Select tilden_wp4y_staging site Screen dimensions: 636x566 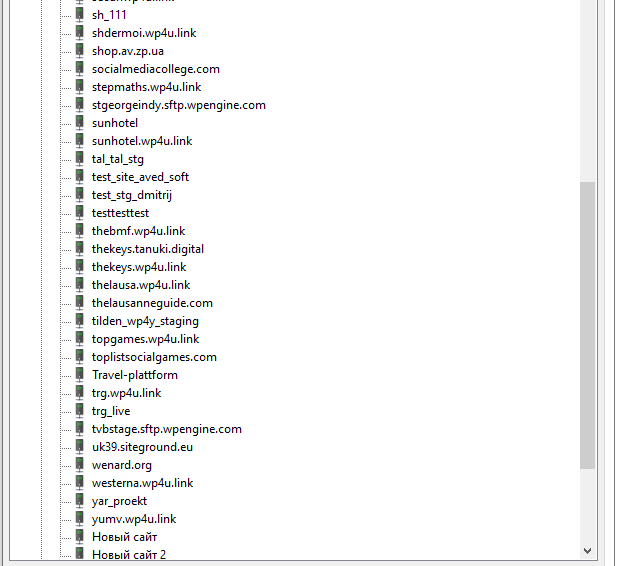tap(145, 321)
